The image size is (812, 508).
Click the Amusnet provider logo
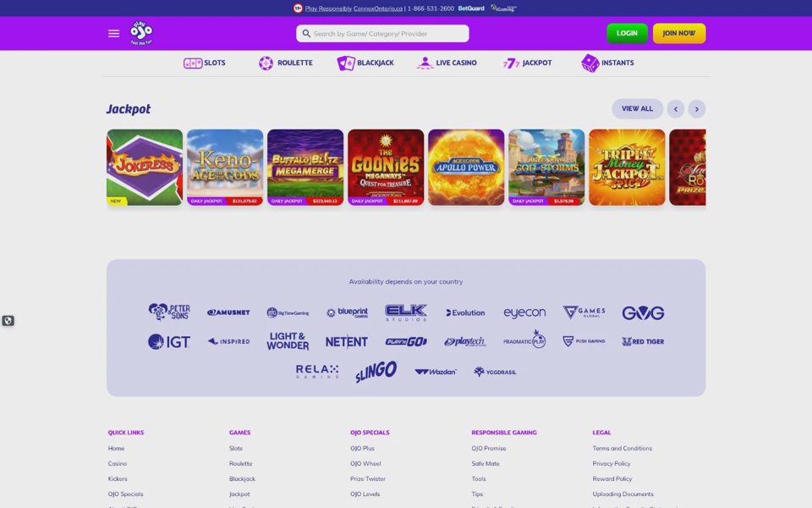tap(228, 312)
